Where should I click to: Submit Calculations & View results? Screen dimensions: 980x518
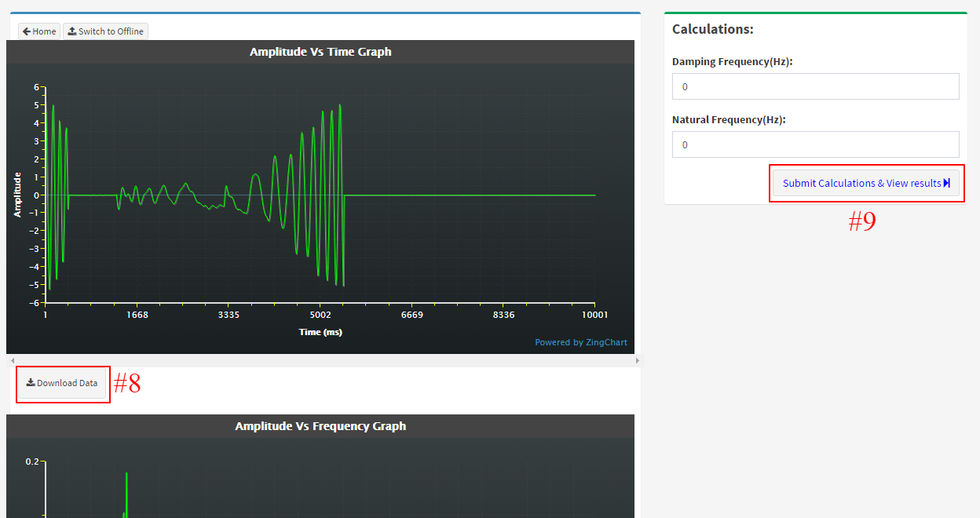pyautogui.click(x=866, y=183)
